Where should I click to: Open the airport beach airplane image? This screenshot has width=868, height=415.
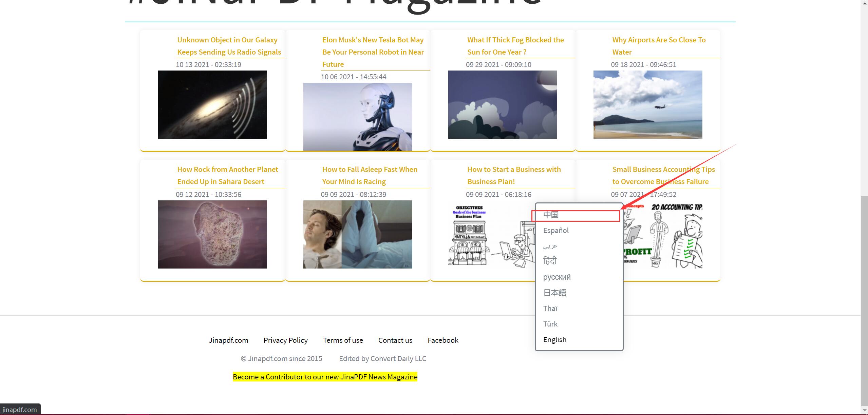pyautogui.click(x=647, y=104)
